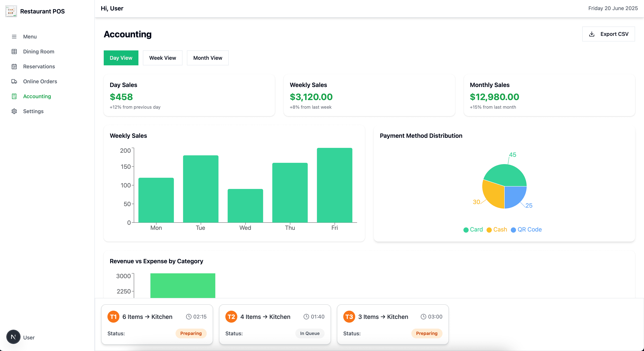Switch to Month View tab
The width and height of the screenshot is (644, 351).
(x=207, y=58)
